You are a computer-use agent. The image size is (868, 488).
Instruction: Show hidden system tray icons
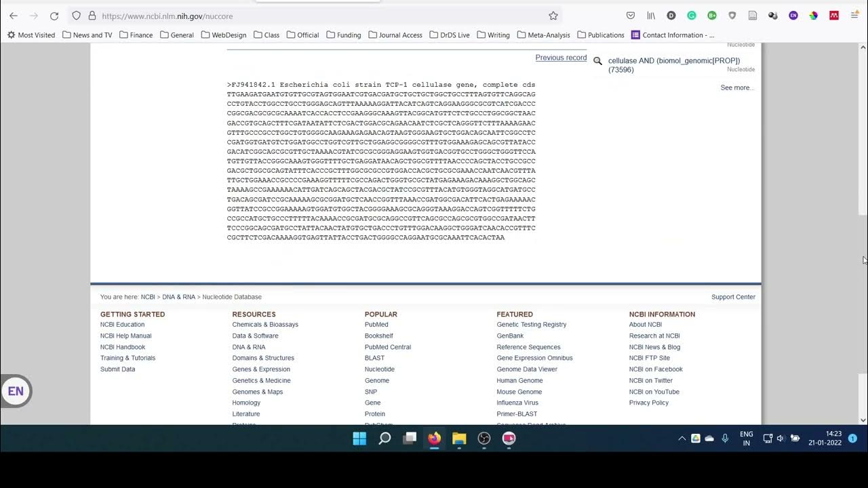[x=682, y=439]
